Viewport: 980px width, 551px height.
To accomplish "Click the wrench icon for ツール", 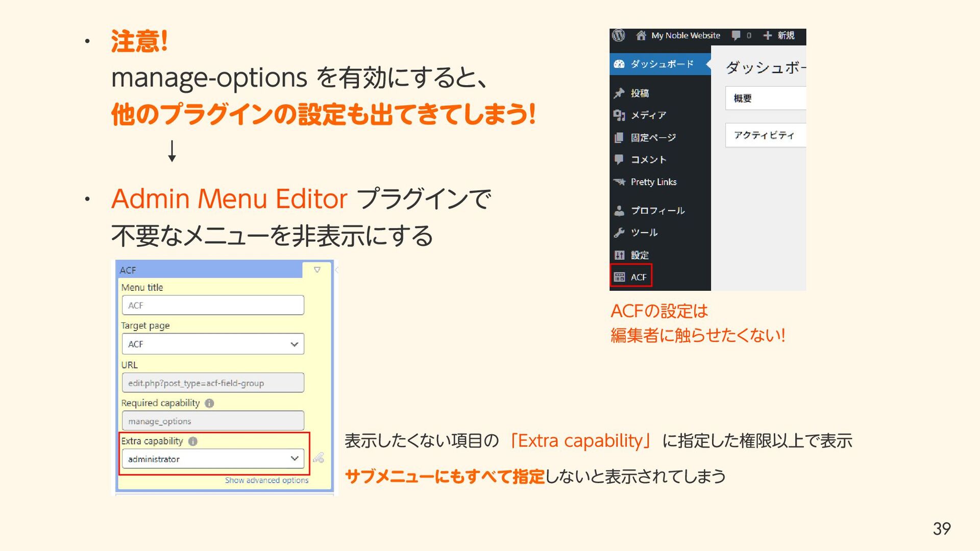I will (x=619, y=233).
